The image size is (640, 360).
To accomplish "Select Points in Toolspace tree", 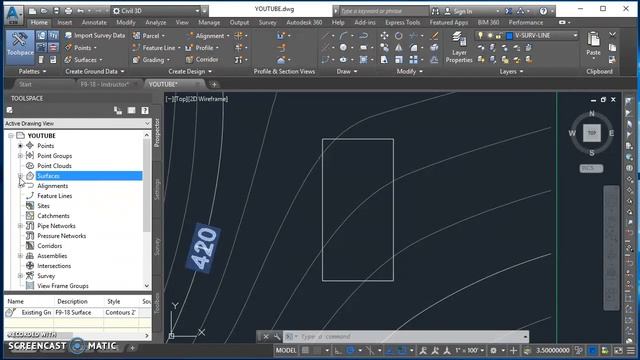I will click(x=45, y=146).
